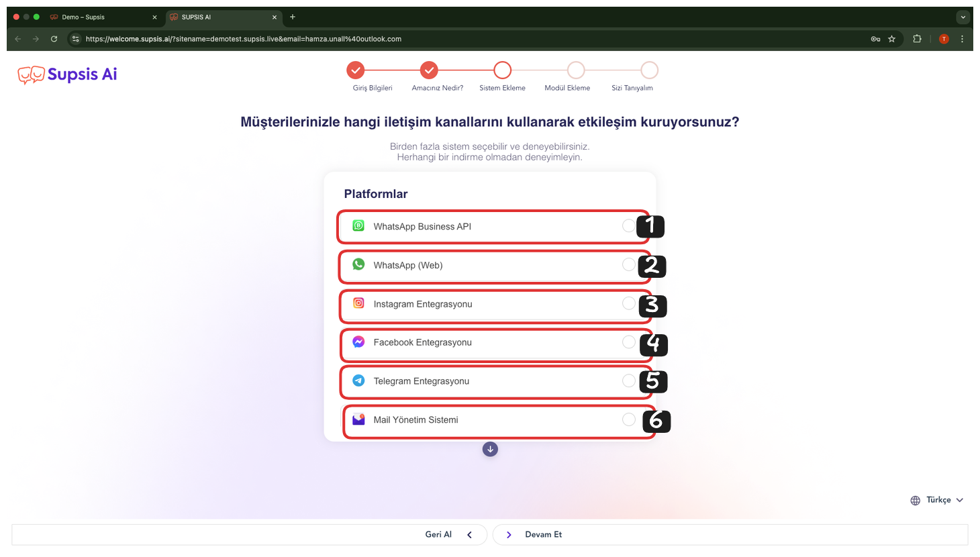Image resolution: width=980 pixels, height=557 pixels.
Task: Click the Telegram Entegrasyonu label
Action: (x=422, y=381)
